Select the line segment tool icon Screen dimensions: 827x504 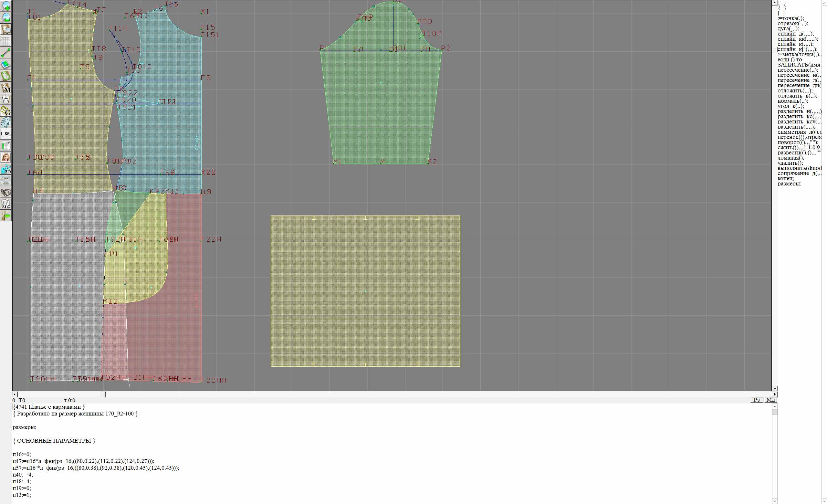(x=6, y=53)
